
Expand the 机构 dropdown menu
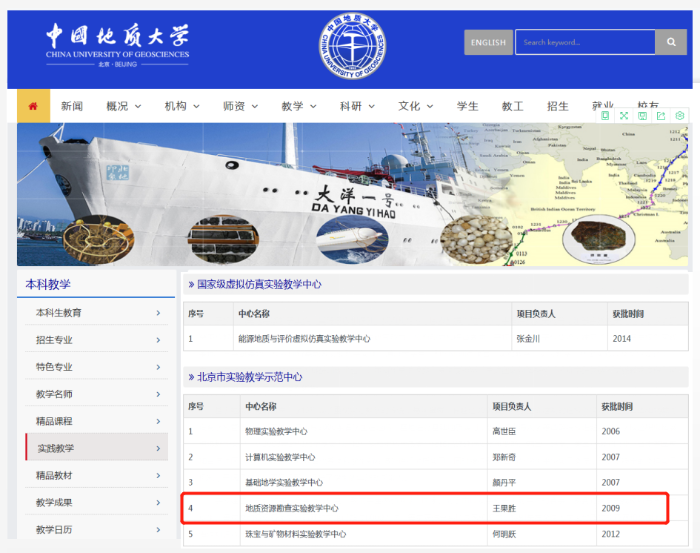pyautogui.click(x=182, y=106)
